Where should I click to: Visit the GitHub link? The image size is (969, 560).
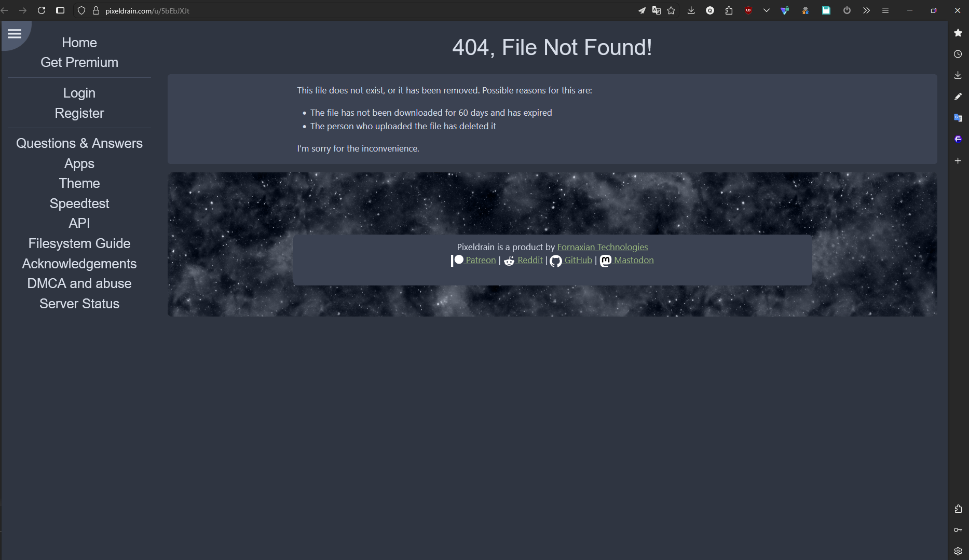tap(571, 260)
